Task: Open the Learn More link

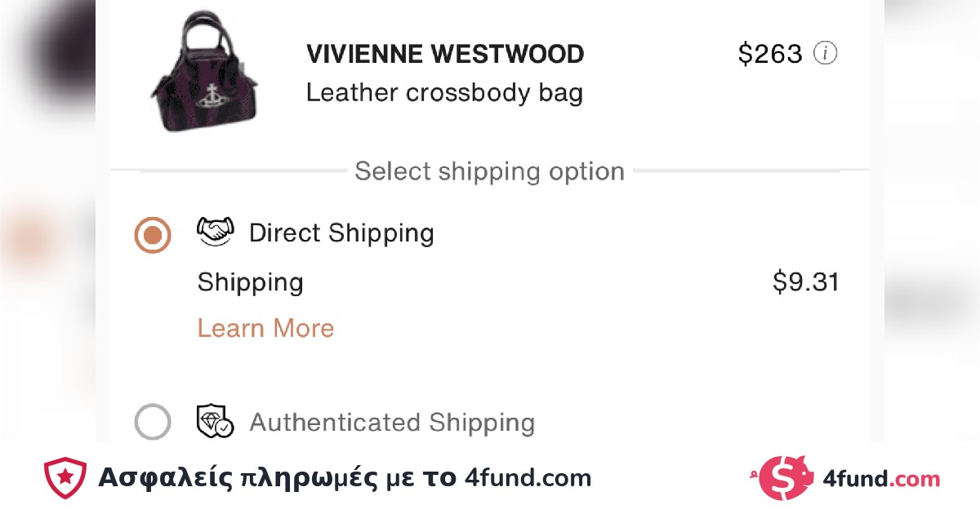Action: point(265,328)
